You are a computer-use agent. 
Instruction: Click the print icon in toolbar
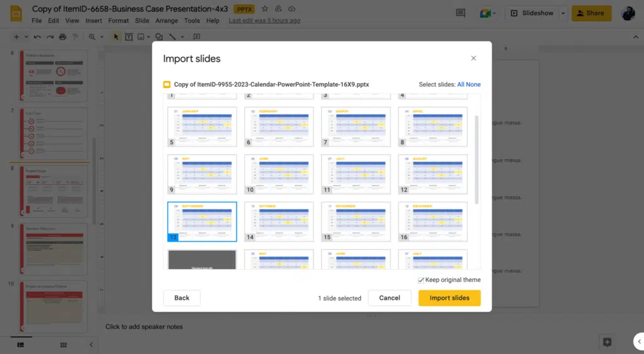[x=62, y=37]
